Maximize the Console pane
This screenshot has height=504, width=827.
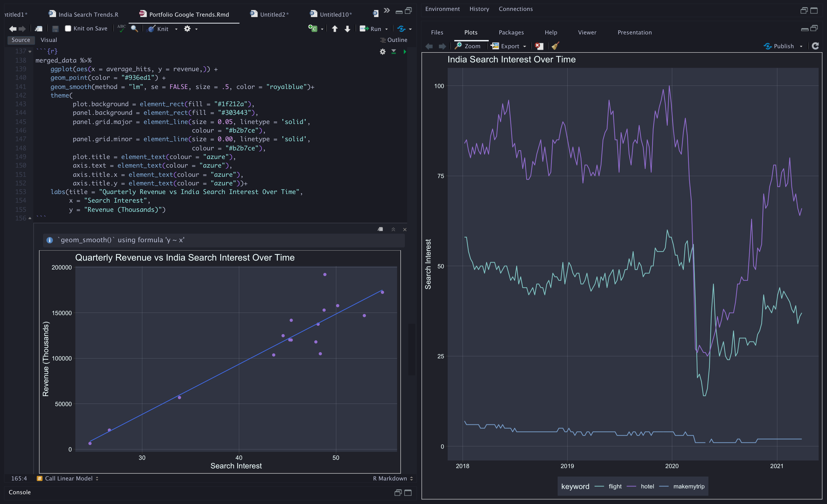[408, 493]
